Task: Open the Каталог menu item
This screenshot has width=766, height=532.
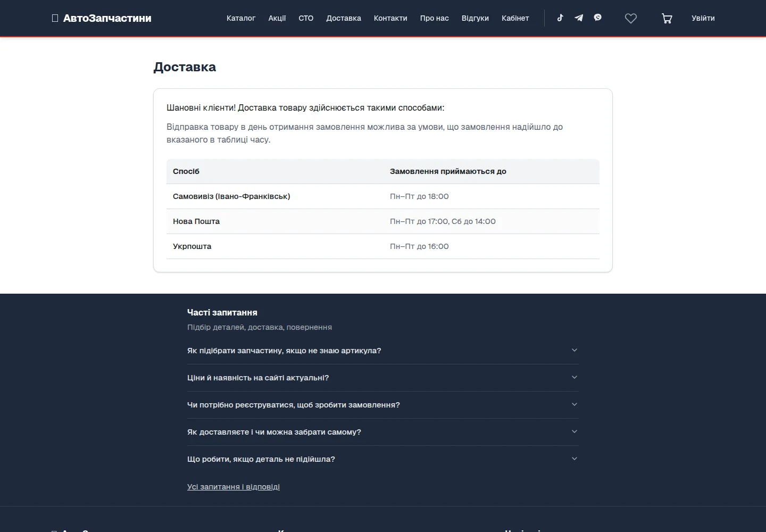Action: pos(241,18)
